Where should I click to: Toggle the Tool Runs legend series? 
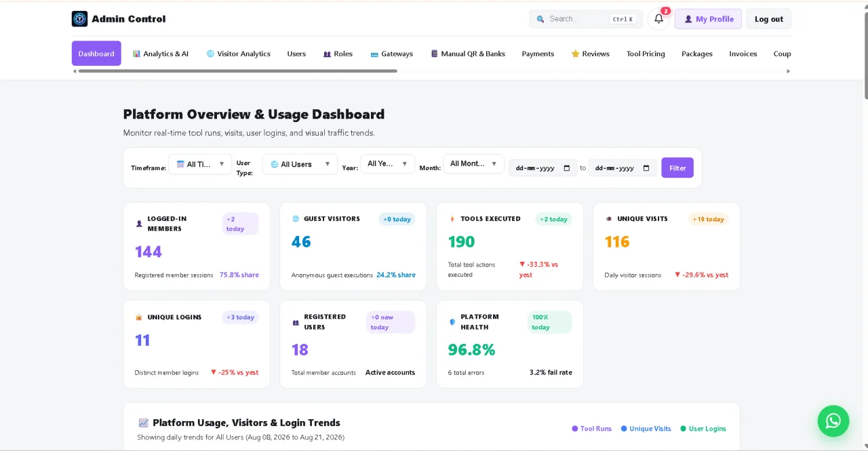coord(591,429)
